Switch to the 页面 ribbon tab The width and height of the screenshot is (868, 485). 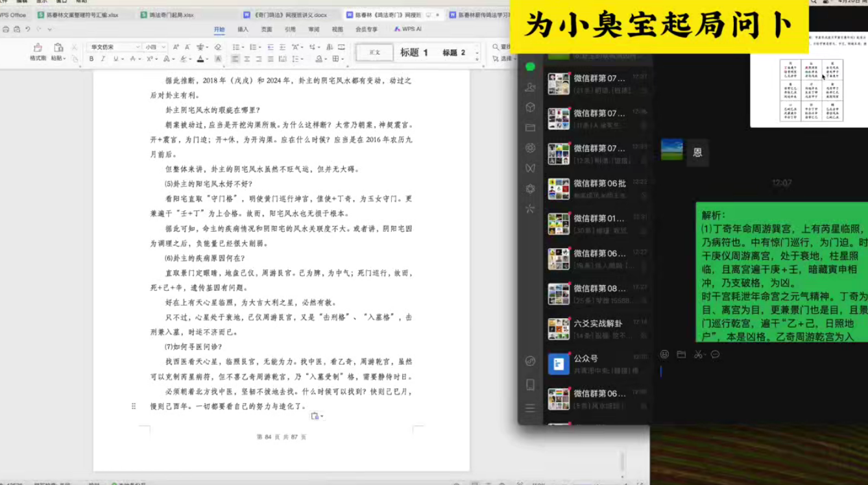(266, 29)
